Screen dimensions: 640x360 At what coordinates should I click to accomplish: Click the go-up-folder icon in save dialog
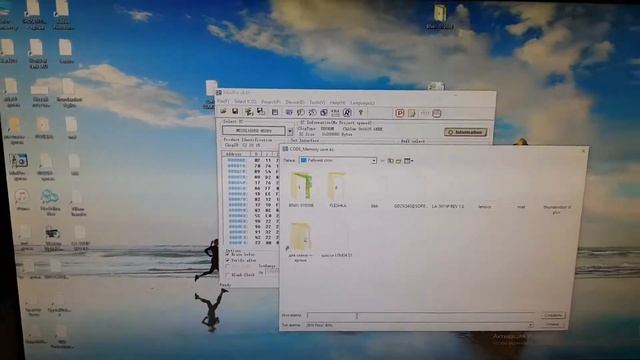click(390, 161)
